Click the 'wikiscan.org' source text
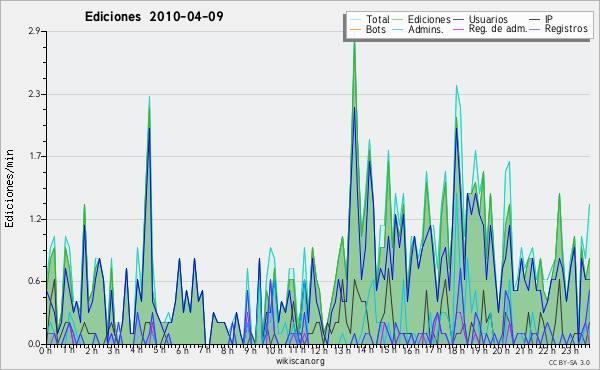Image resolution: width=600 pixels, height=370 pixels. point(300,361)
